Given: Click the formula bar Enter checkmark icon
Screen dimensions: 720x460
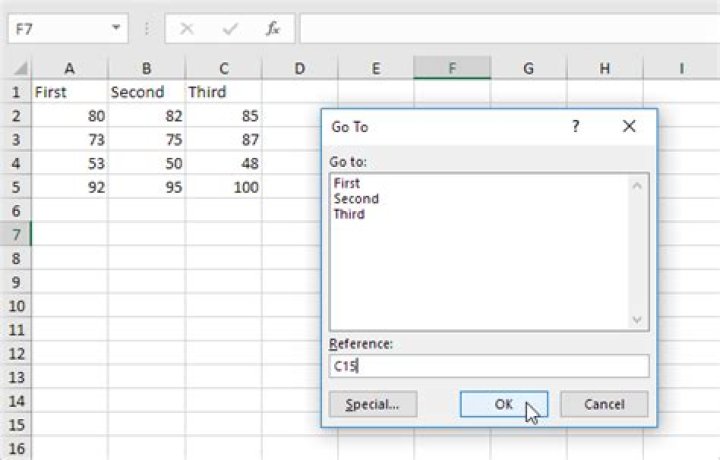Looking at the screenshot, I should (x=230, y=29).
